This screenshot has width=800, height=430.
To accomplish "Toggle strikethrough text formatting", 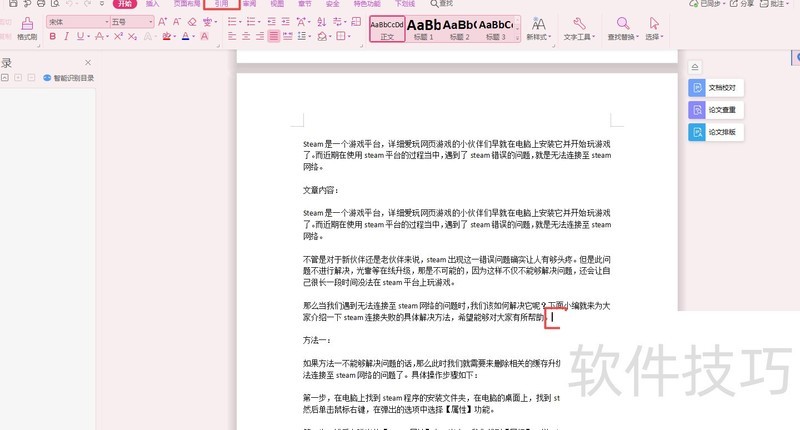I will coord(99,36).
